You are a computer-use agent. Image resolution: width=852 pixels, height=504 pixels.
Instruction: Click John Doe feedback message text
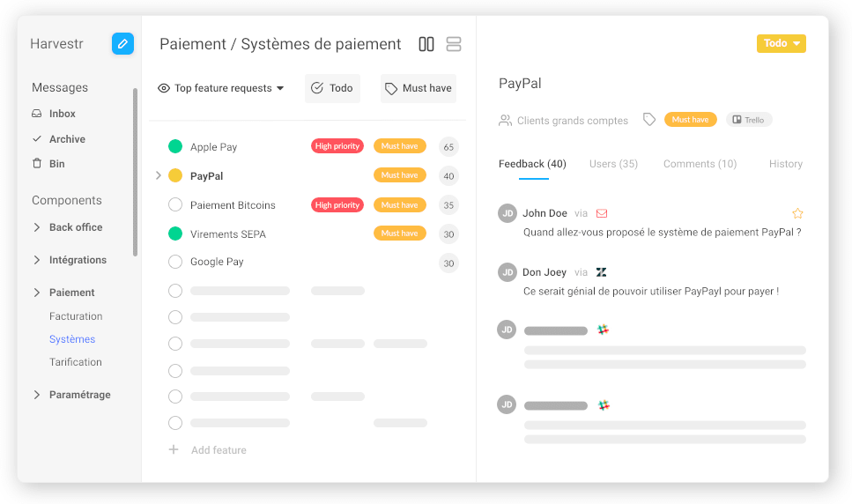click(663, 232)
